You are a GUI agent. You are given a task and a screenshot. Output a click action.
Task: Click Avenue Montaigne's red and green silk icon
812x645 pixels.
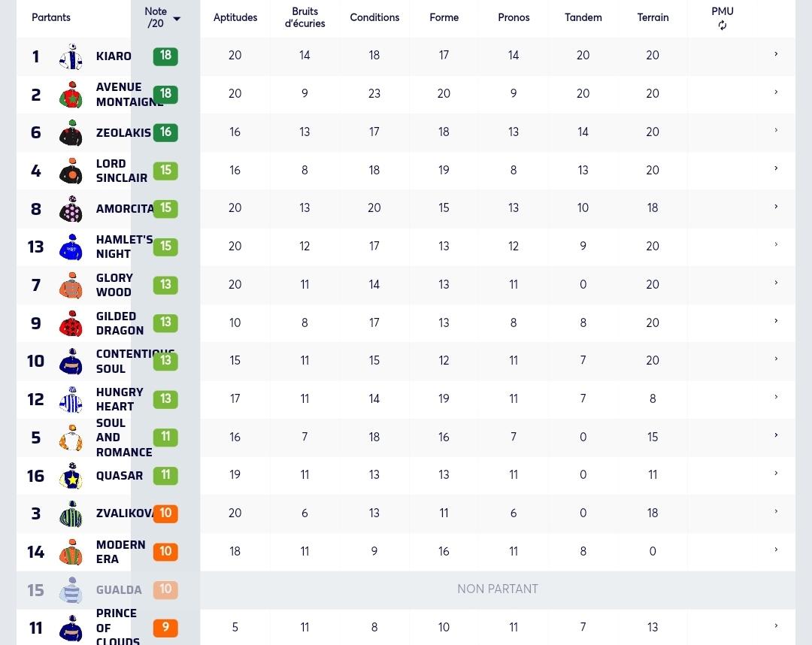[71, 95]
